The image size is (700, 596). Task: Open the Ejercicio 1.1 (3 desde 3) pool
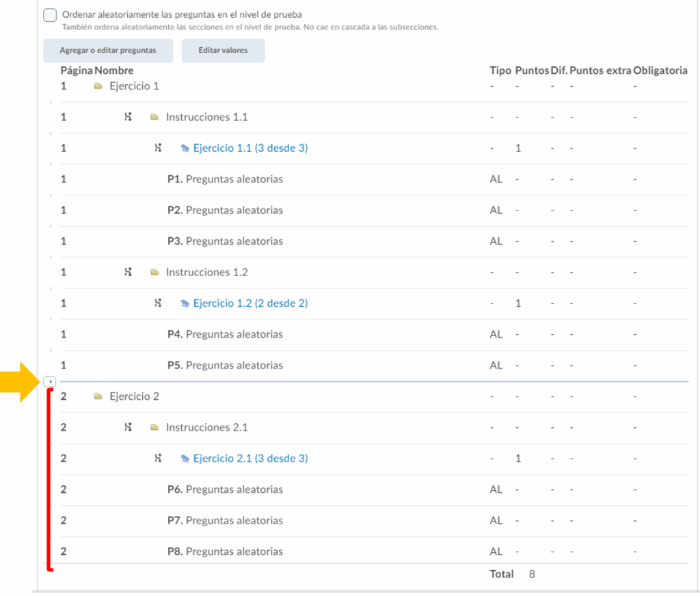point(250,148)
